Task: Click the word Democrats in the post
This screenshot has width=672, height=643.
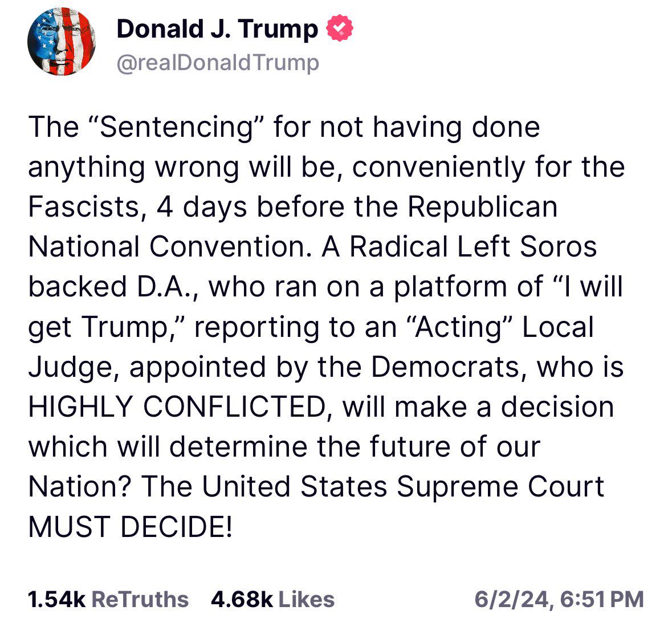Action: click(x=445, y=367)
